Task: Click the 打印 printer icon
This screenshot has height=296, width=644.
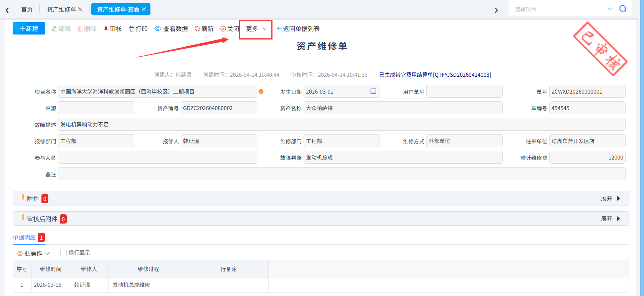Action: (x=132, y=29)
